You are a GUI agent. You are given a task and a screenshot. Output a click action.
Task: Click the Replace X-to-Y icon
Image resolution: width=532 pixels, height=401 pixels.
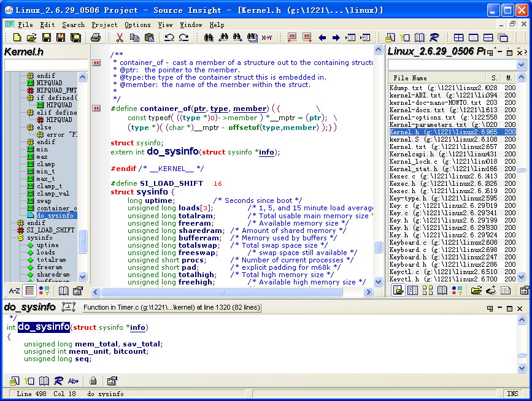(x=267, y=37)
